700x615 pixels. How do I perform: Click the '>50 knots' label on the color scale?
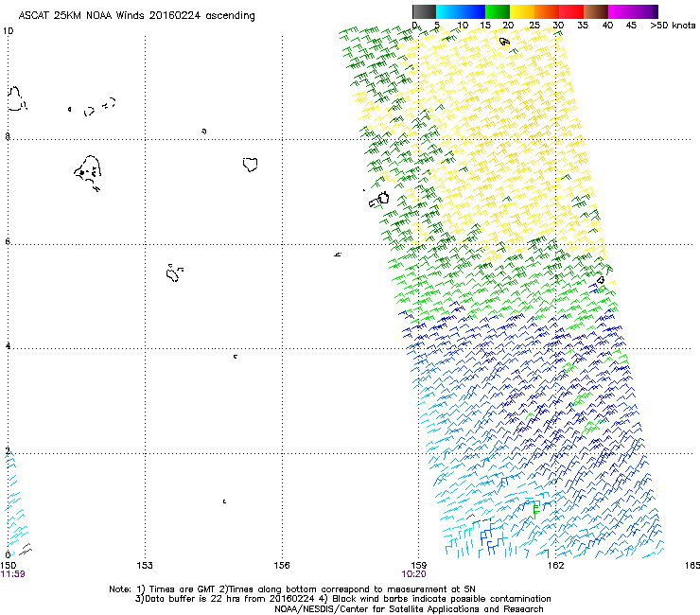(673, 26)
